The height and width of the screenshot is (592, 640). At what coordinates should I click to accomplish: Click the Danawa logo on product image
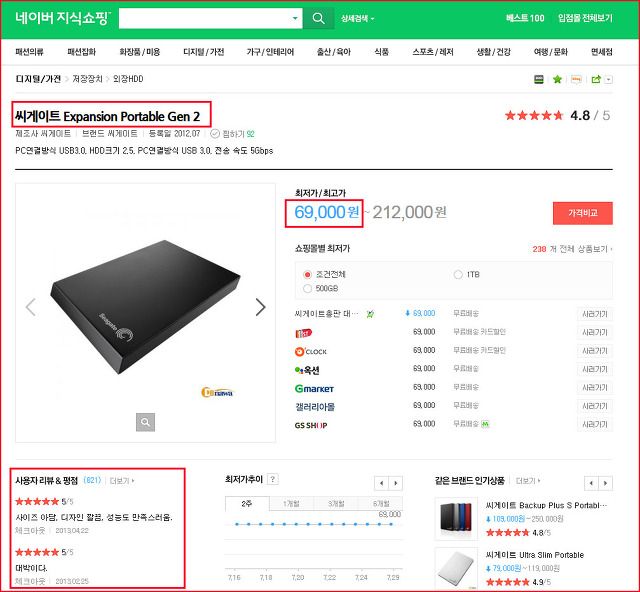217,392
